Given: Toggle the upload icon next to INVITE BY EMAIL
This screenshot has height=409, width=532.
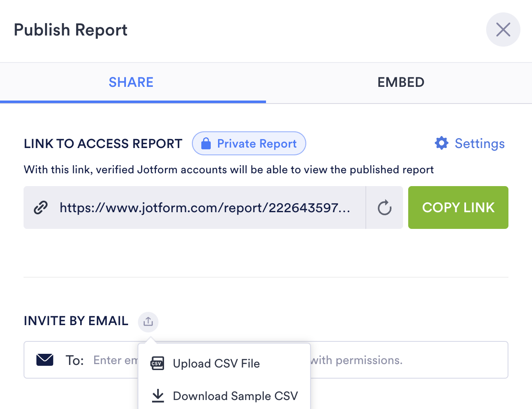Looking at the screenshot, I should click(x=148, y=321).
